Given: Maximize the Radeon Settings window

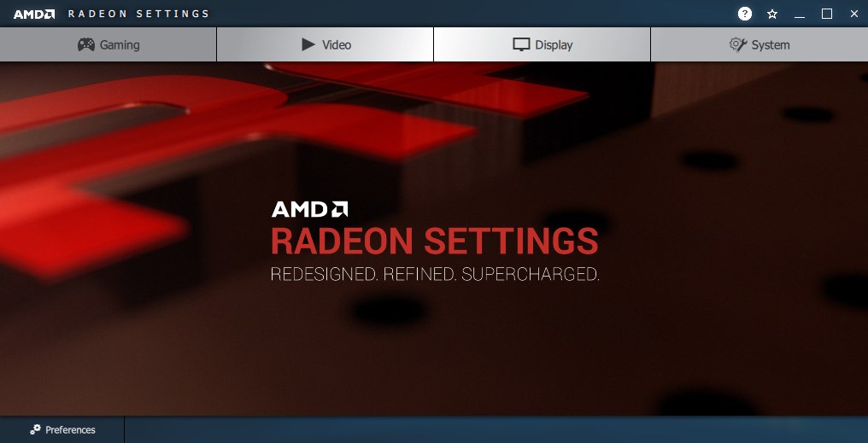Looking at the screenshot, I should click(x=827, y=14).
